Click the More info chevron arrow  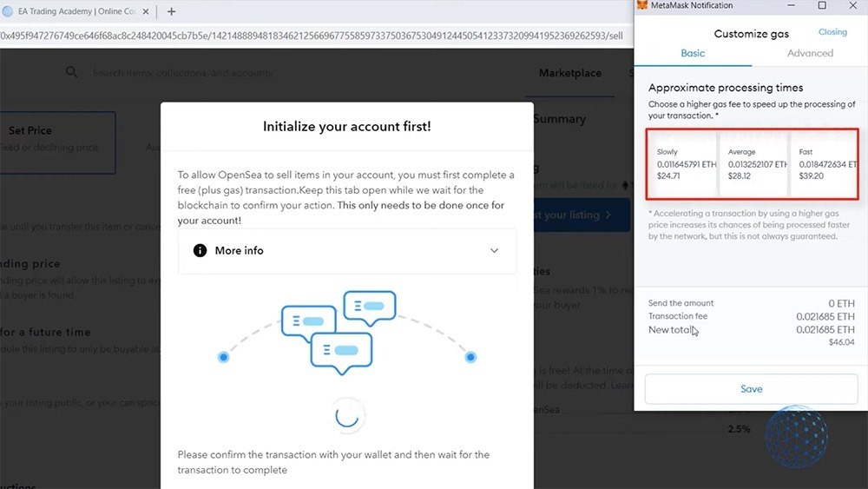(x=494, y=251)
